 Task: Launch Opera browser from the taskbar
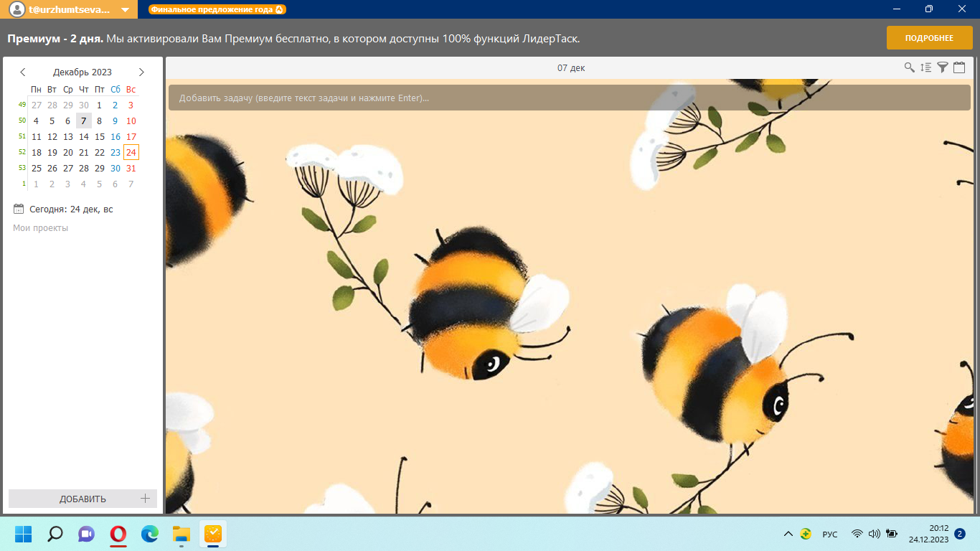(118, 534)
